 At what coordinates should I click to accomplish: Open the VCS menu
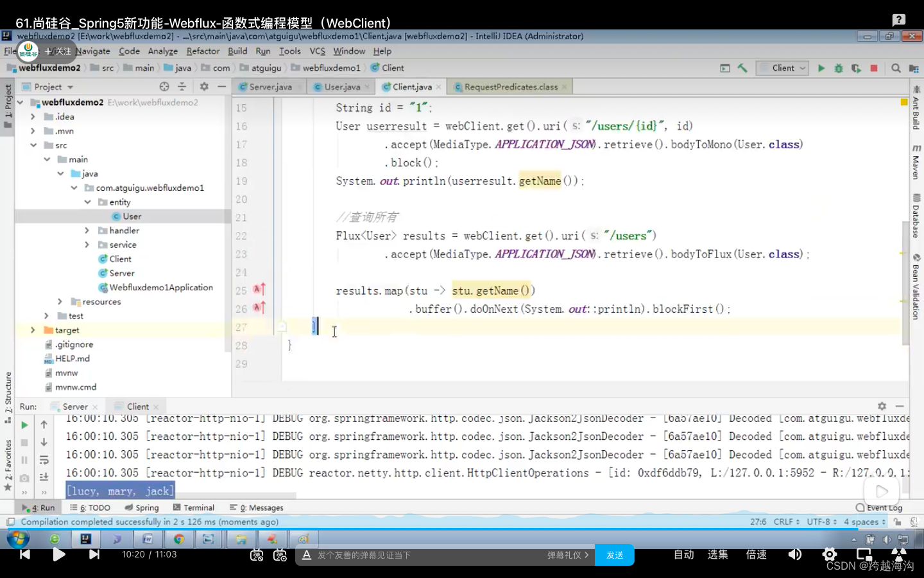tap(317, 51)
